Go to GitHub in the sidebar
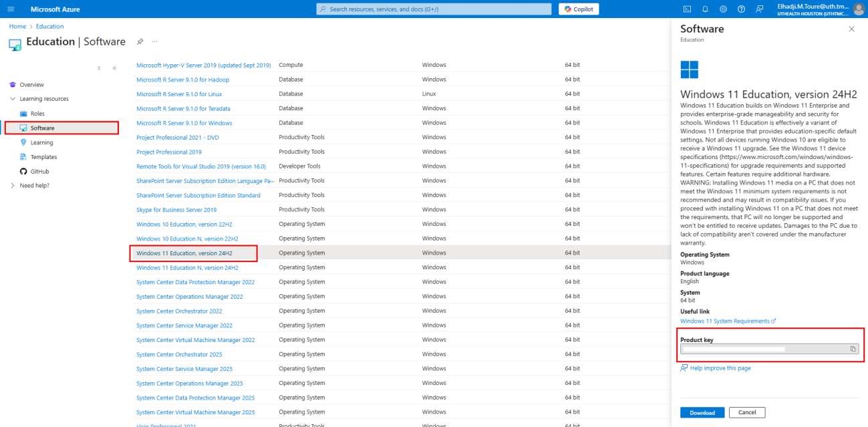Screen dimensions: 868x427 (39, 171)
